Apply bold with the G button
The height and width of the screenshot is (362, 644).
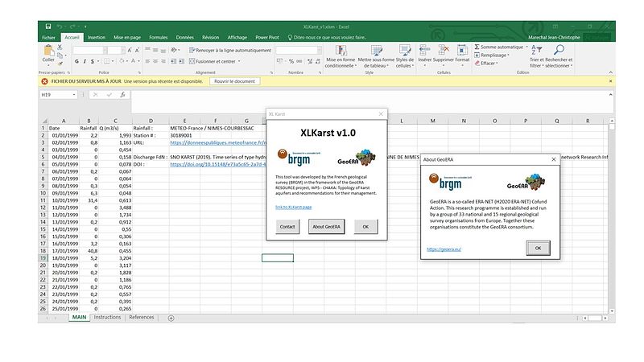click(76, 61)
